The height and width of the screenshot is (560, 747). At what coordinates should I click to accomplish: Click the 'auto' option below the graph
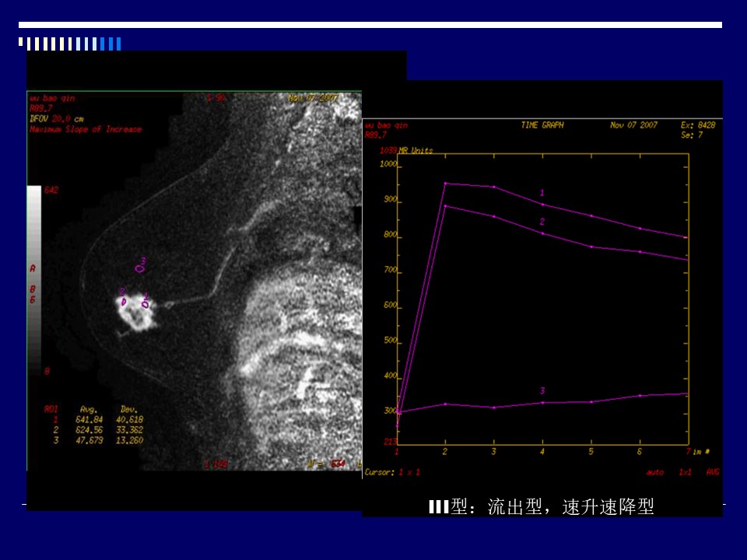pos(654,472)
